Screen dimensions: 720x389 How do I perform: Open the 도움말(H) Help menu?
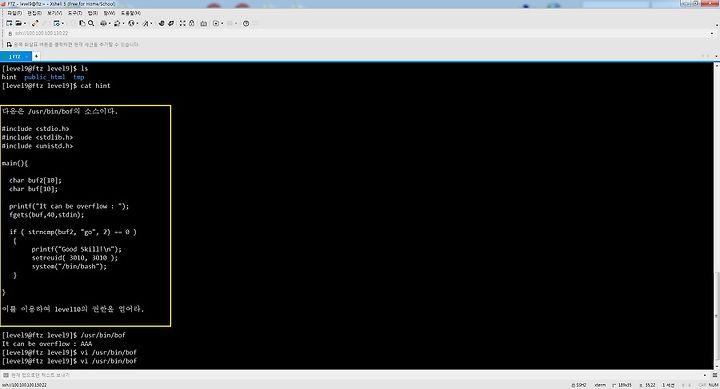pos(131,13)
